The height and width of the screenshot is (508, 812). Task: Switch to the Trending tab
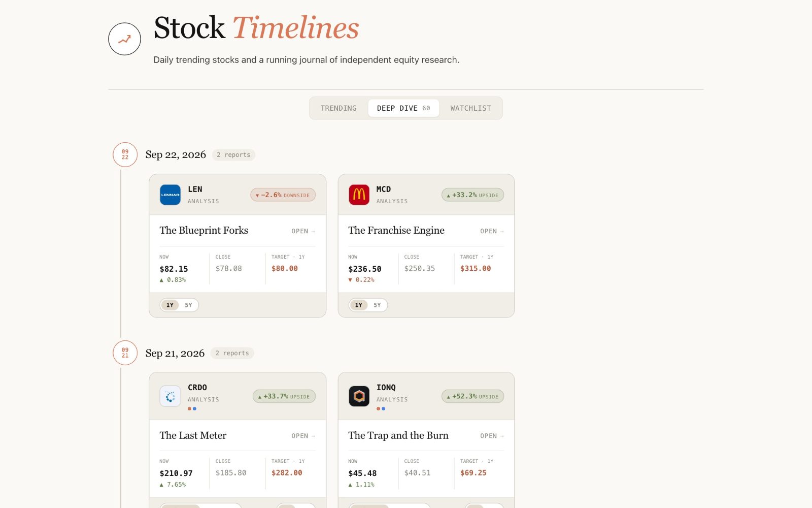pyautogui.click(x=339, y=108)
